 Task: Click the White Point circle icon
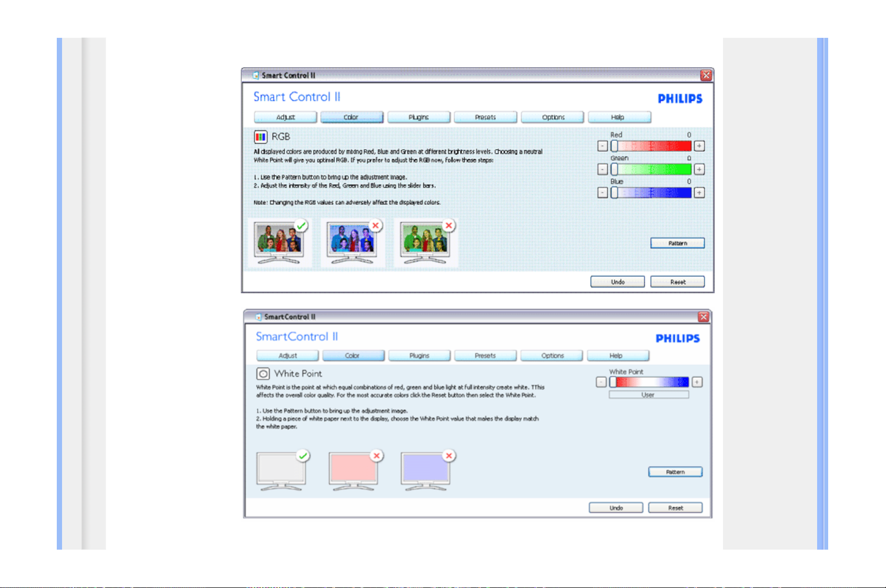pyautogui.click(x=263, y=374)
